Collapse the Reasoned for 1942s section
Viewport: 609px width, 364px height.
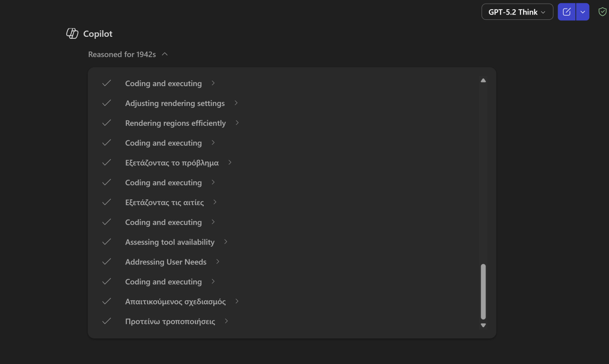click(x=165, y=54)
